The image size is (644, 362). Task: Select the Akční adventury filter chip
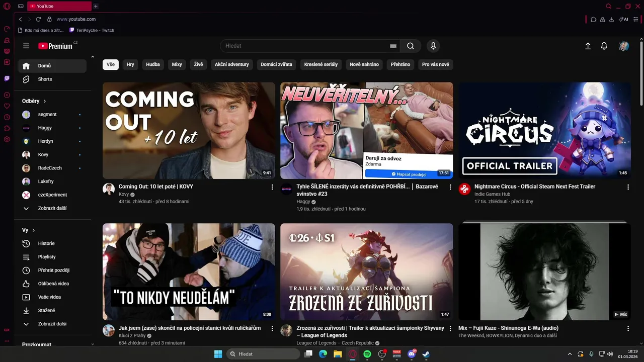(x=232, y=64)
